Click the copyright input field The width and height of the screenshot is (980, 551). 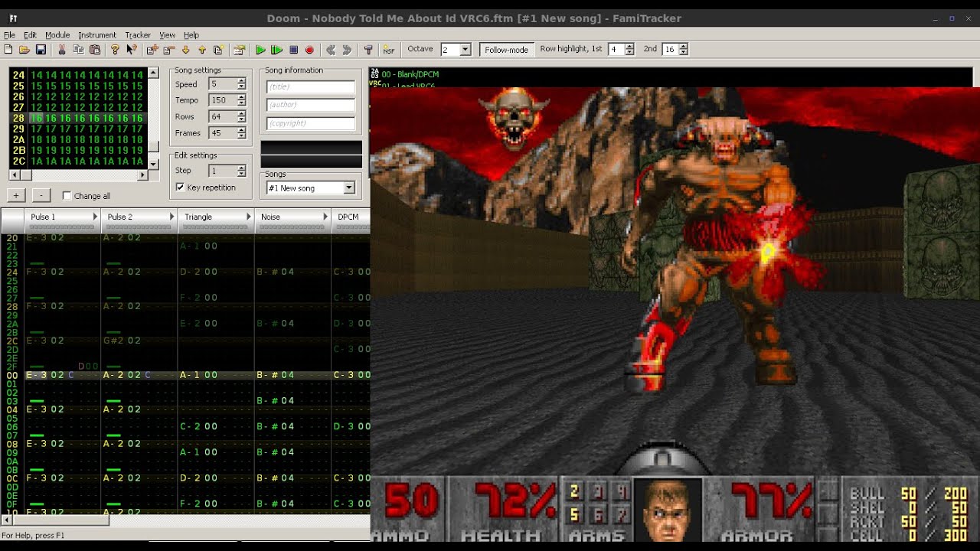[x=311, y=123]
